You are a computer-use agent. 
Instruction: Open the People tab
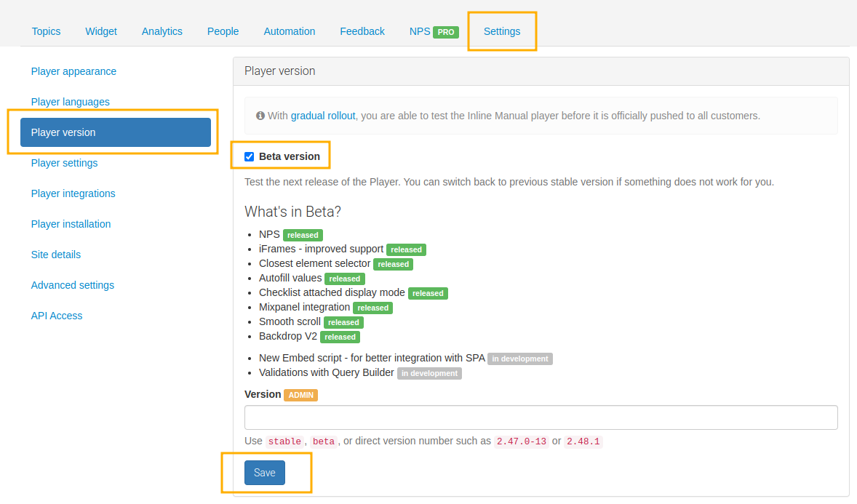[223, 31]
